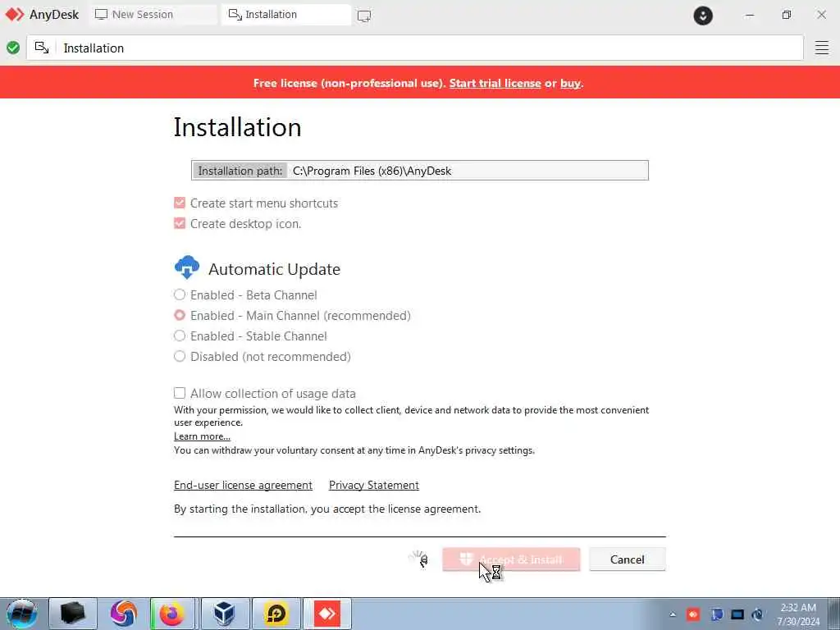Image resolution: width=840 pixels, height=630 pixels.
Task: Open the Privacy Statement link
Action: [374, 485]
